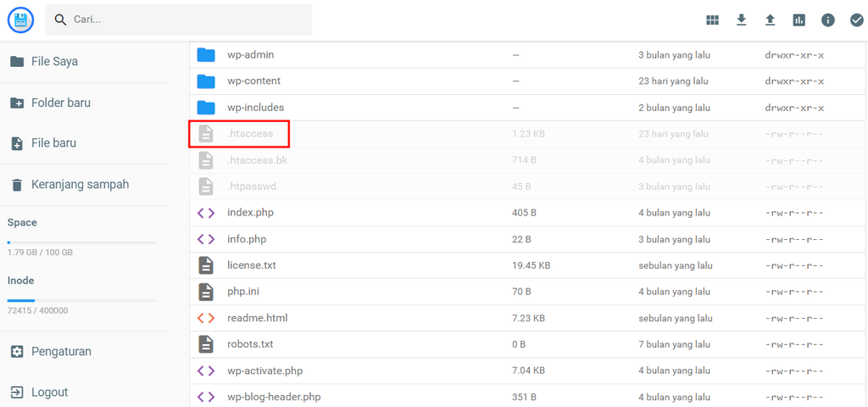Click the magnifier icon in search bar
Viewport: 868px width, 407px height.
[x=60, y=20]
